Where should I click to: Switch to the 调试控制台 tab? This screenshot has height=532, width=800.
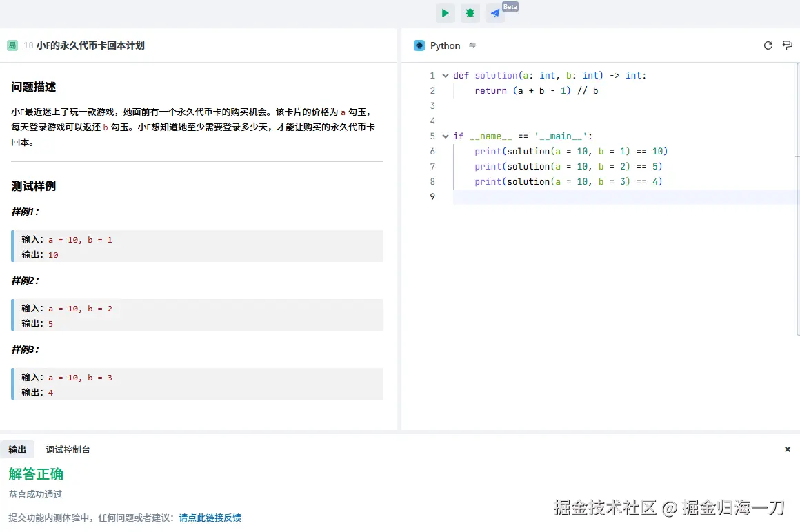pos(67,449)
